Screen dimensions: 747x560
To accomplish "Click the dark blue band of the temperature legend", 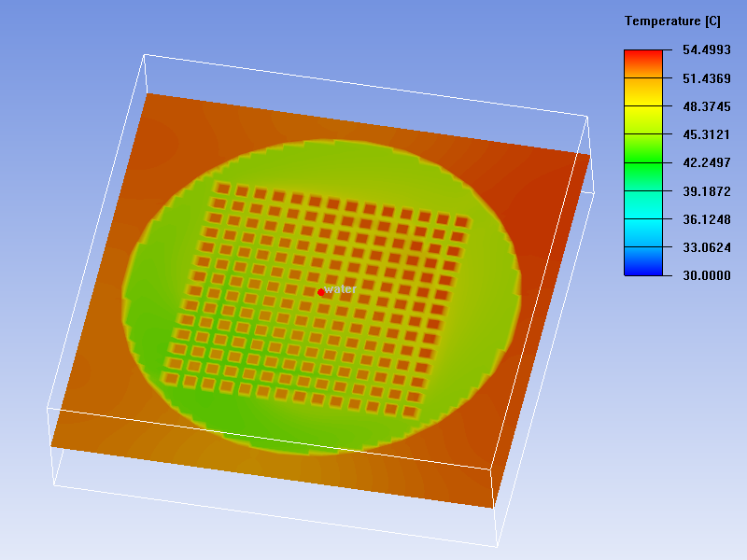I will [643, 261].
